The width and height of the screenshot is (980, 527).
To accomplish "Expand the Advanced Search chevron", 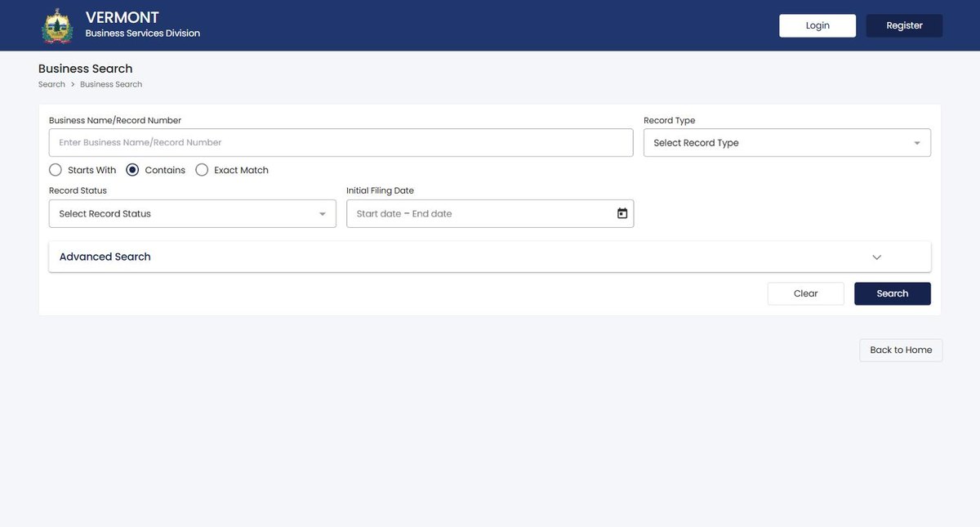I will (877, 257).
